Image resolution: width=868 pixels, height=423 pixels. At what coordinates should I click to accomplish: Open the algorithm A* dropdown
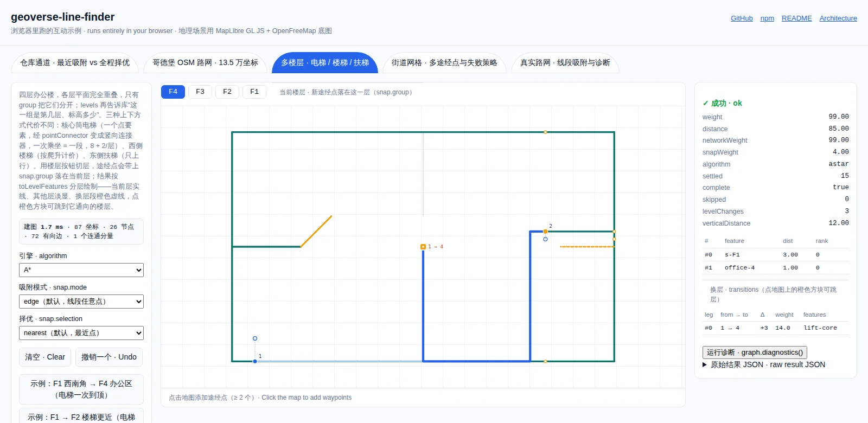[x=81, y=270]
